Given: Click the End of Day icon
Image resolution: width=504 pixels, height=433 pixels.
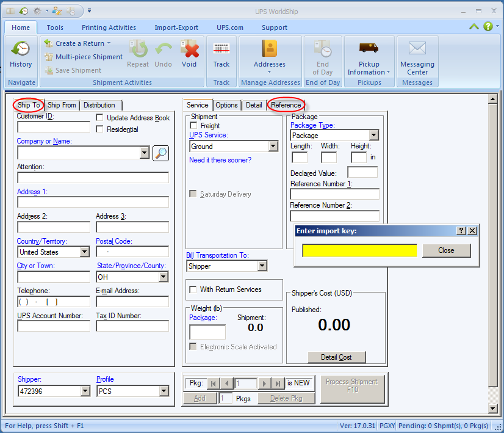Looking at the screenshot, I should [x=323, y=49].
